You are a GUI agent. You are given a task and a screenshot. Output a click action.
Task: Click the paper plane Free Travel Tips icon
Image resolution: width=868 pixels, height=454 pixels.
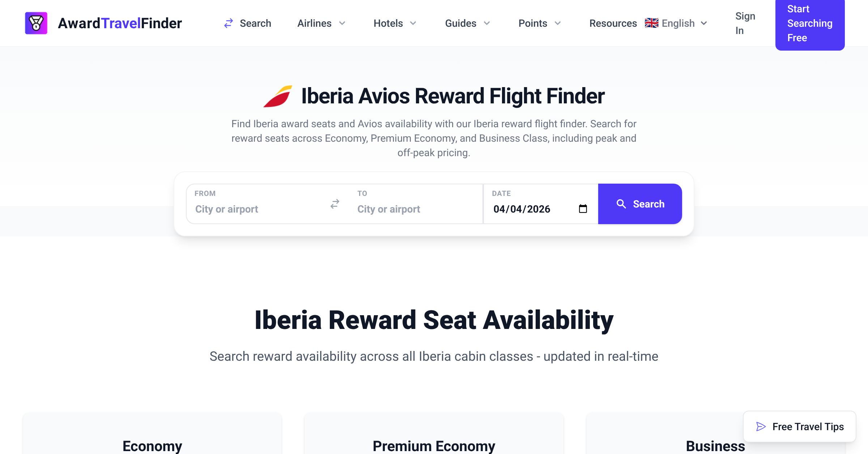(x=761, y=427)
